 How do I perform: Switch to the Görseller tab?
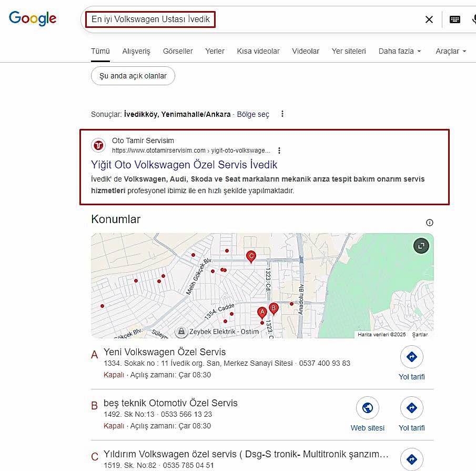pyautogui.click(x=178, y=51)
